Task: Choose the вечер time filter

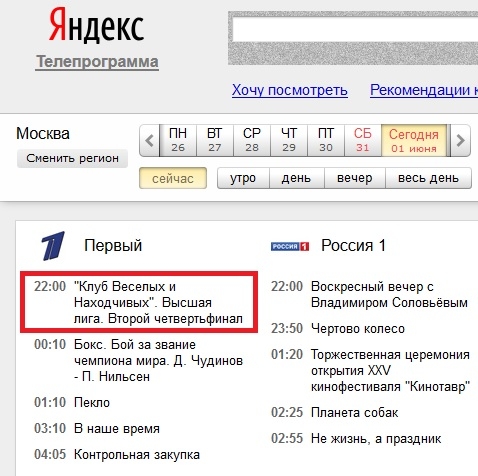Action: pyautogui.click(x=355, y=178)
